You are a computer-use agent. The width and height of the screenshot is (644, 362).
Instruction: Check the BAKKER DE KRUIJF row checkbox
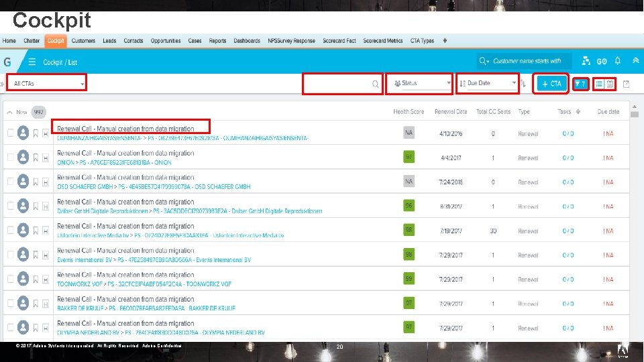[x=10, y=303]
